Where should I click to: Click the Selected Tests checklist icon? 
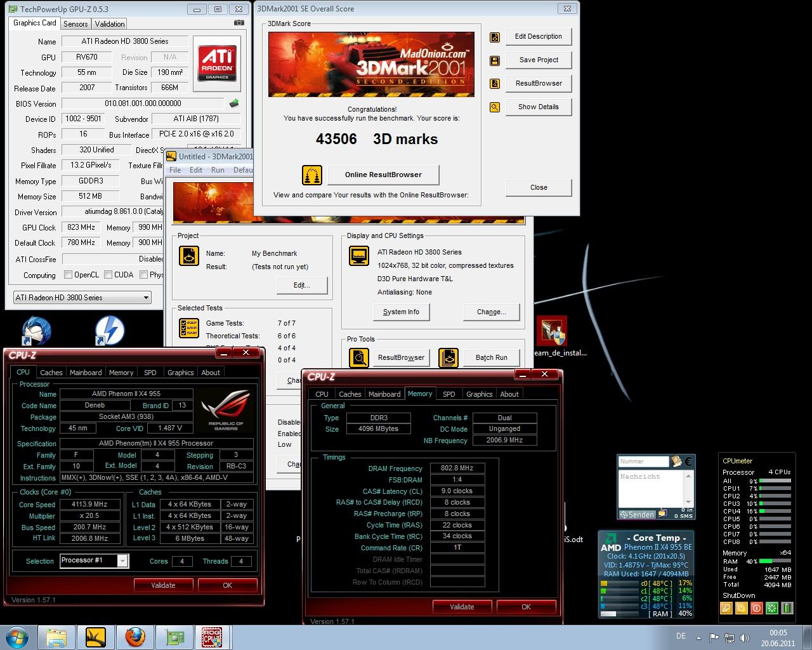189,328
